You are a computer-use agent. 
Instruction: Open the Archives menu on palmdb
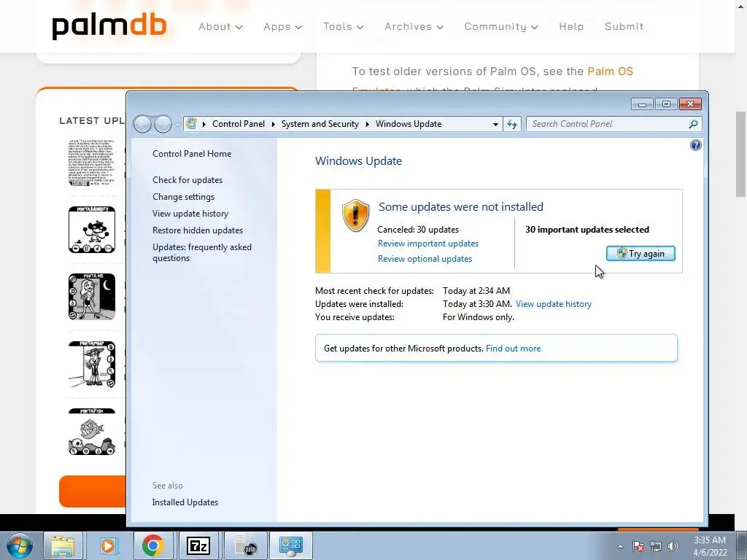click(x=414, y=27)
